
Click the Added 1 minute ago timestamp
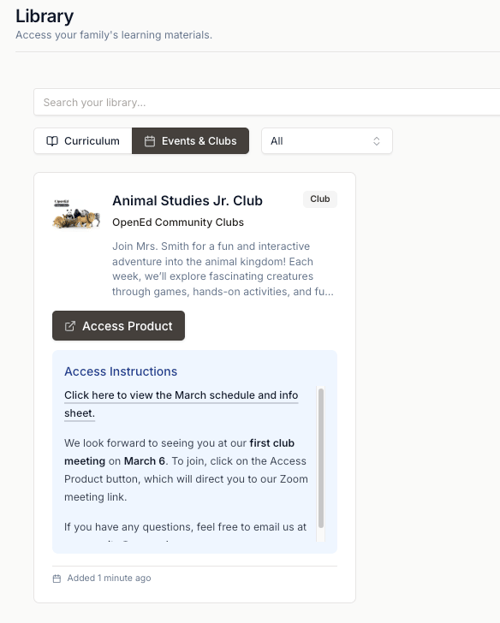click(109, 578)
